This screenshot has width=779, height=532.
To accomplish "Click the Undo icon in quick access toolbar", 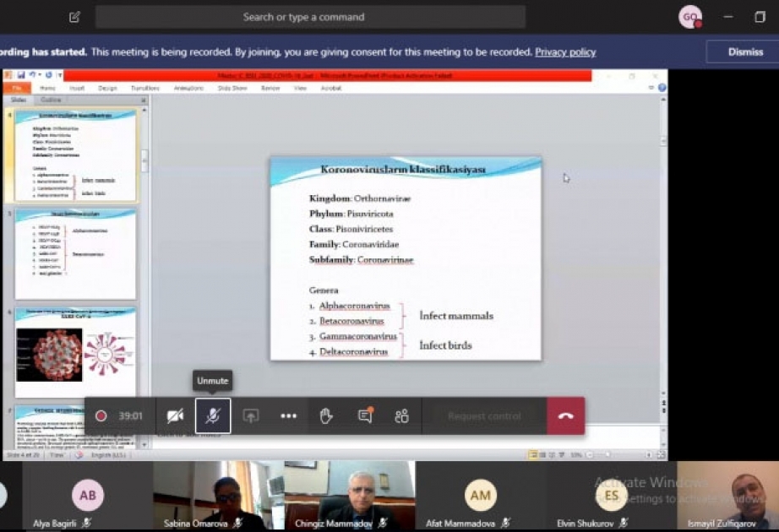I will [x=32, y=75].
